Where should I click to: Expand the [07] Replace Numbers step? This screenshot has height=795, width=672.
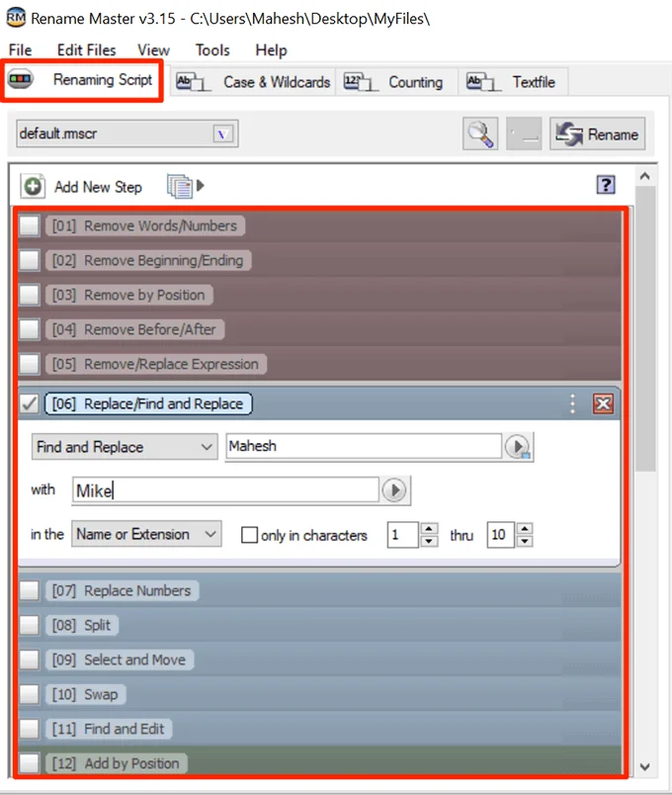coord(123,590)
